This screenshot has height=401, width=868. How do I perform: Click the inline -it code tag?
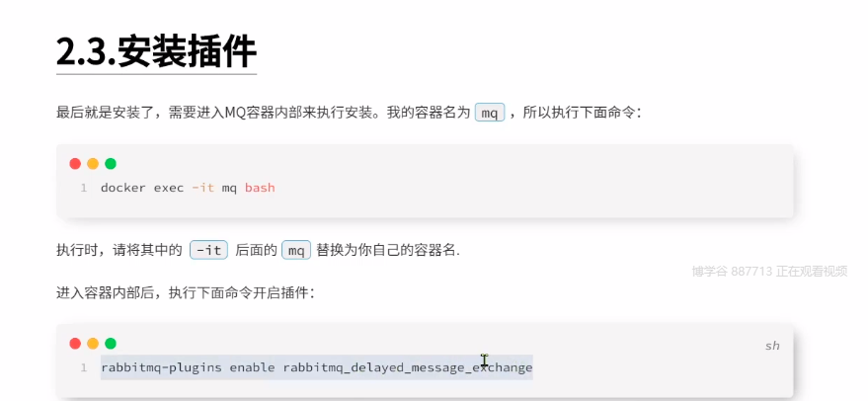tap(208, 250)
